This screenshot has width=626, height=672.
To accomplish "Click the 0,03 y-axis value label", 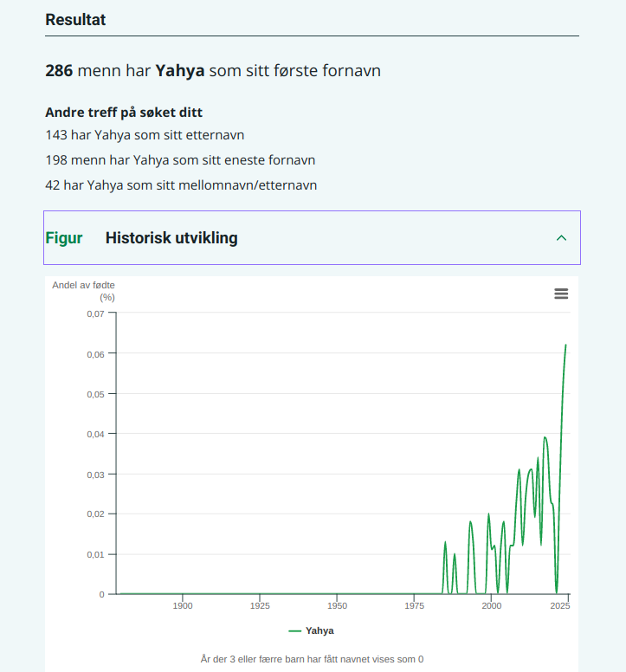I will 95,475.
